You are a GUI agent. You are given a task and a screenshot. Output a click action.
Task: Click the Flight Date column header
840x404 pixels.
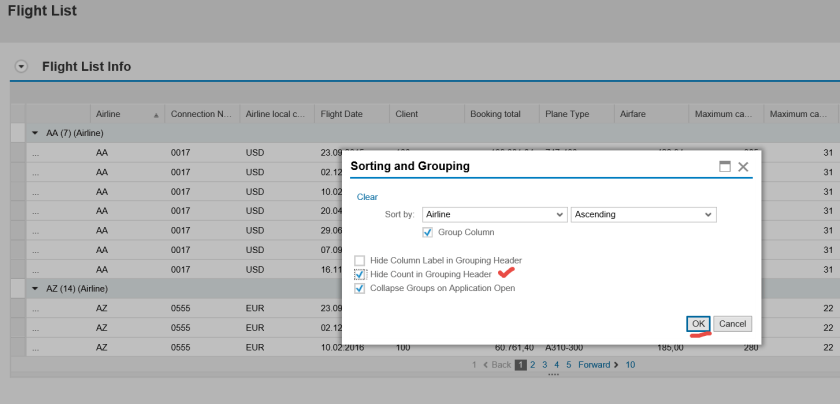pos(341,114)
